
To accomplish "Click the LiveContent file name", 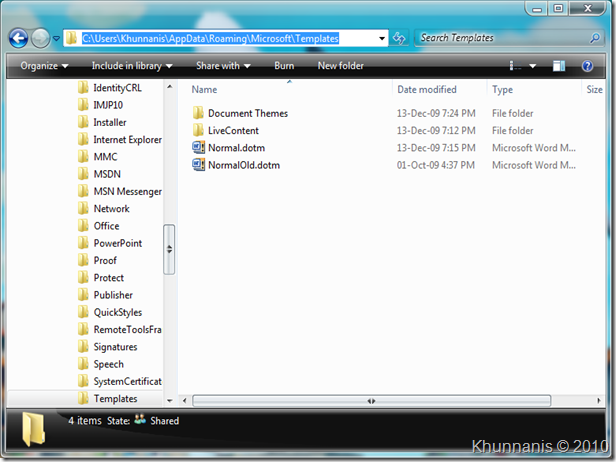I will (x=233, y=130).
